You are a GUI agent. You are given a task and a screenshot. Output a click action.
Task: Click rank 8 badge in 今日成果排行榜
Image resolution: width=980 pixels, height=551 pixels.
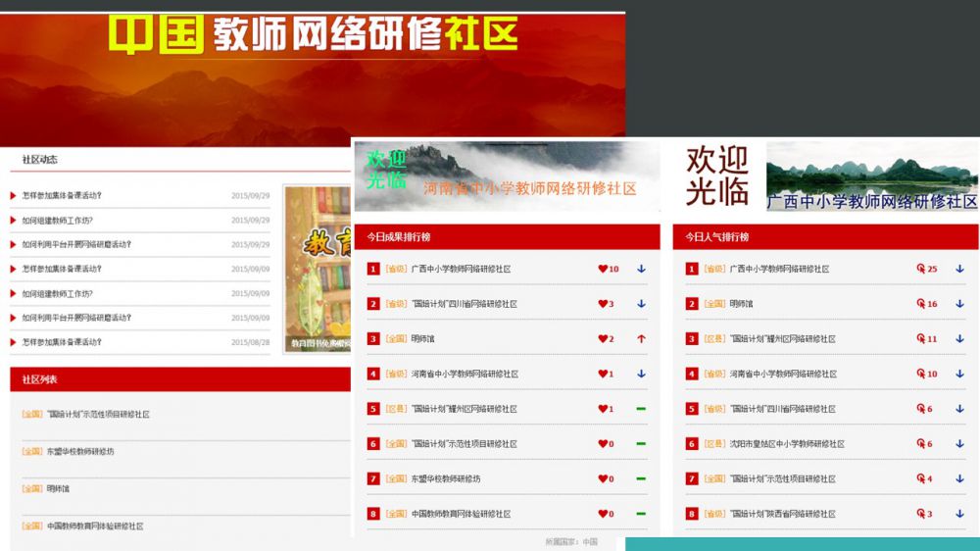[x=373, y=514]
